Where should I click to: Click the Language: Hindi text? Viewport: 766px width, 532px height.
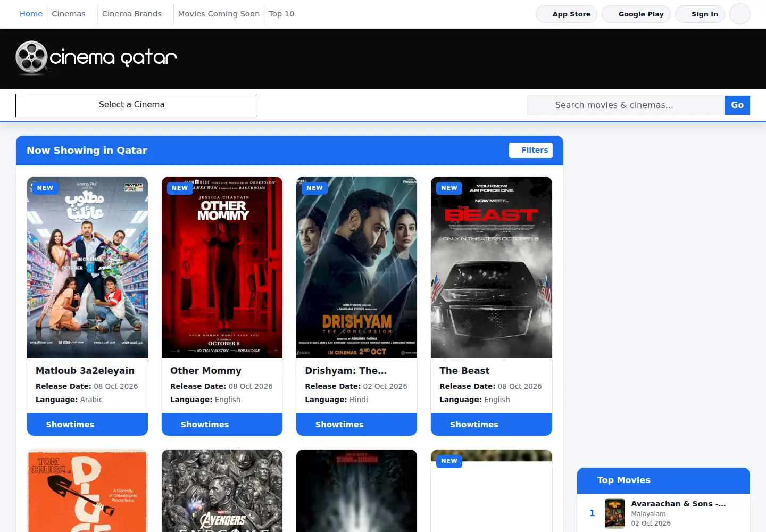(336, 400)
